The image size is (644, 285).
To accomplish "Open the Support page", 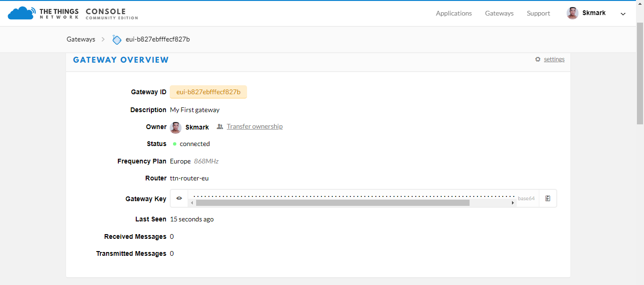I will (x=538, y=13).
